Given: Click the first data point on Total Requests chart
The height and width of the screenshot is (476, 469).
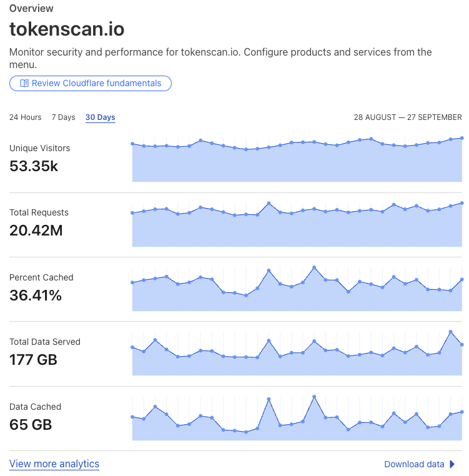Looking at the screenshot, I should (132, 213).
